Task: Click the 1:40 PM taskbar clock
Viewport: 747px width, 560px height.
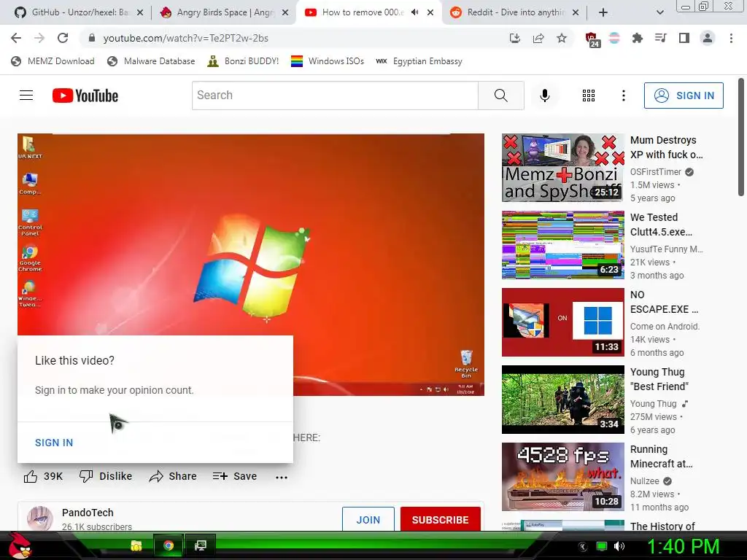Action: (683, 546)
